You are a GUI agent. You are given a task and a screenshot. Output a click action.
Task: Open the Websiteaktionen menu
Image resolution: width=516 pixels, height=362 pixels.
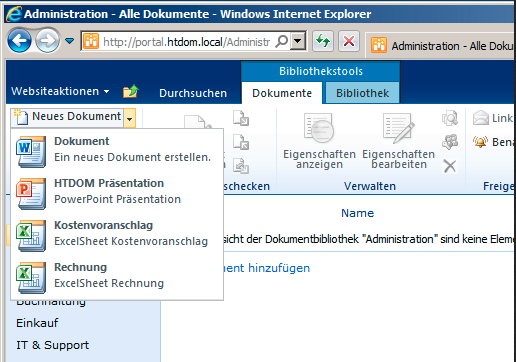60,91
